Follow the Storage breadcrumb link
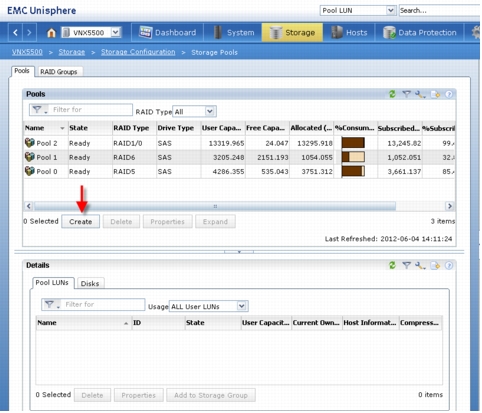The image size is (482, 413). click(x=72, y=52)
